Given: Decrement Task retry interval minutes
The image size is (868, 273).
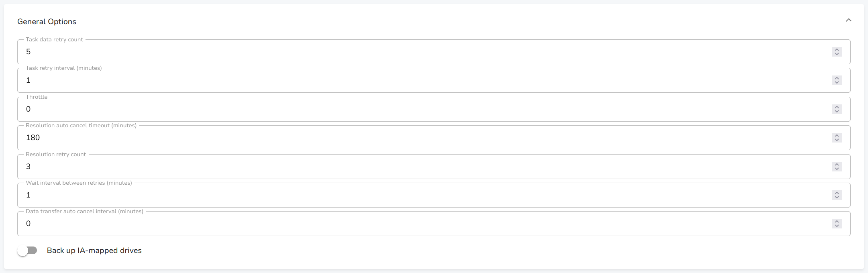Looking at the screenshot, I should [x=837, y=83].
